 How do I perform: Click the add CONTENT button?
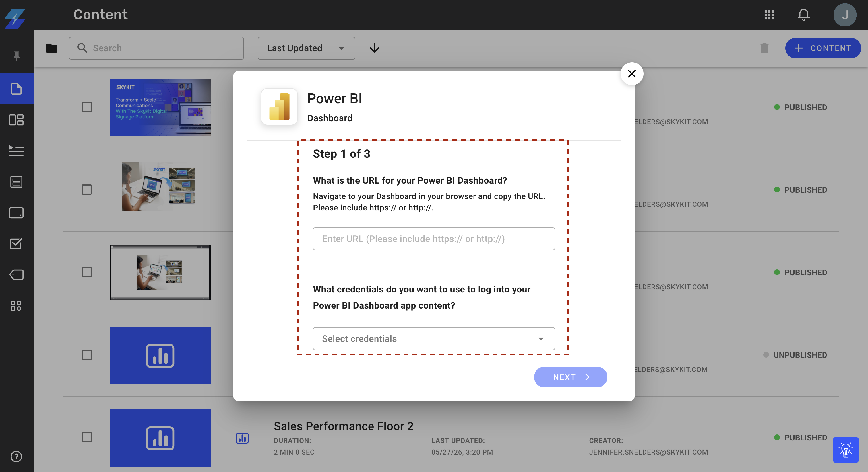coord(823,48)
